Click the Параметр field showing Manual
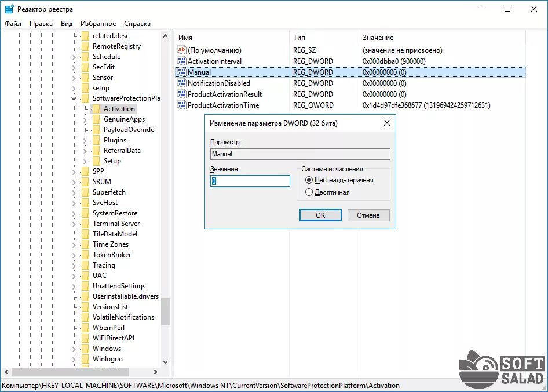This screenshot has height=392, width=548. pos(300,154)
